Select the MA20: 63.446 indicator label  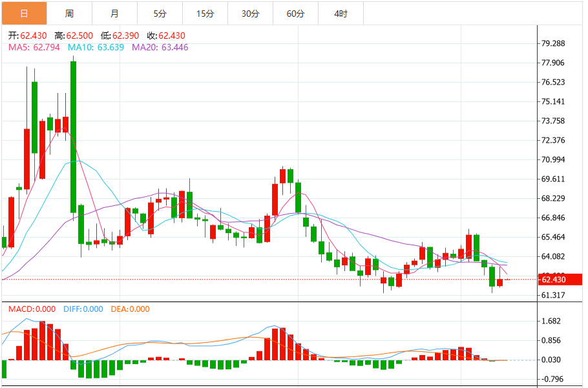pos(160,47)
